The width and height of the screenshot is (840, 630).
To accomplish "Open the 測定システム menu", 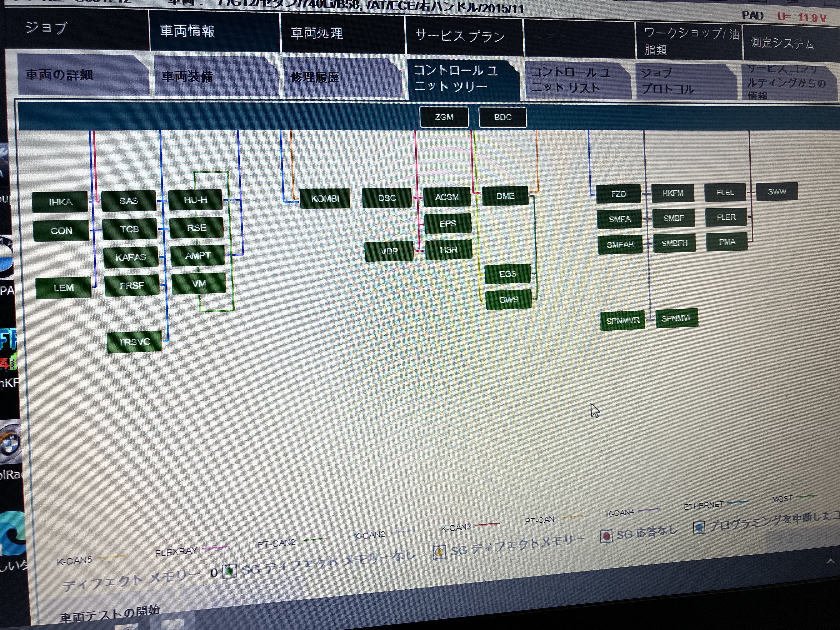I will click(x=791, y=43).
